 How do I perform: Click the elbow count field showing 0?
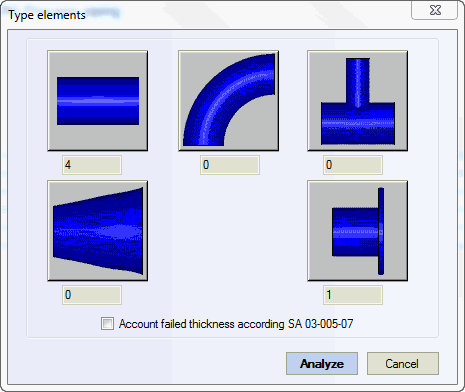230,165
